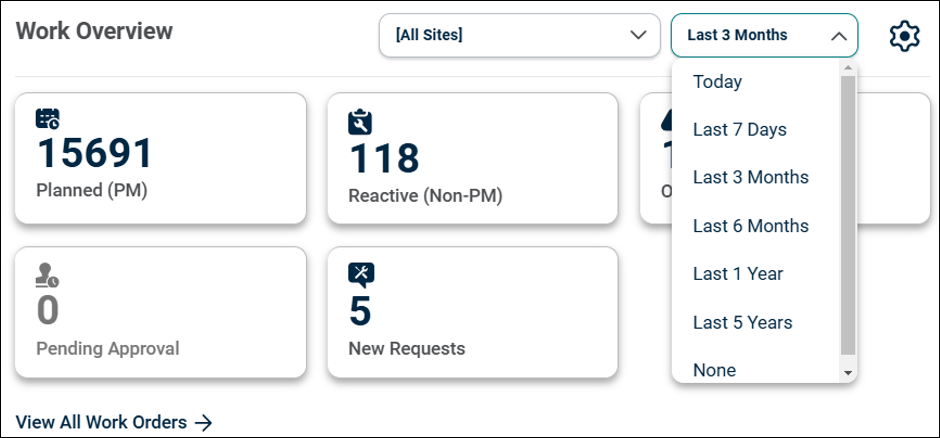Select Last 5 Years option

coord(742,322)
